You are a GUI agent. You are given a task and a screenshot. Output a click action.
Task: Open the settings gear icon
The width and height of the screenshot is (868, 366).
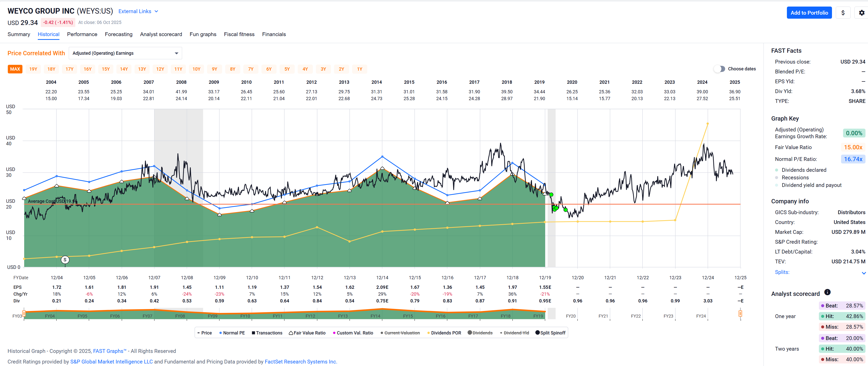pos(861,13)
